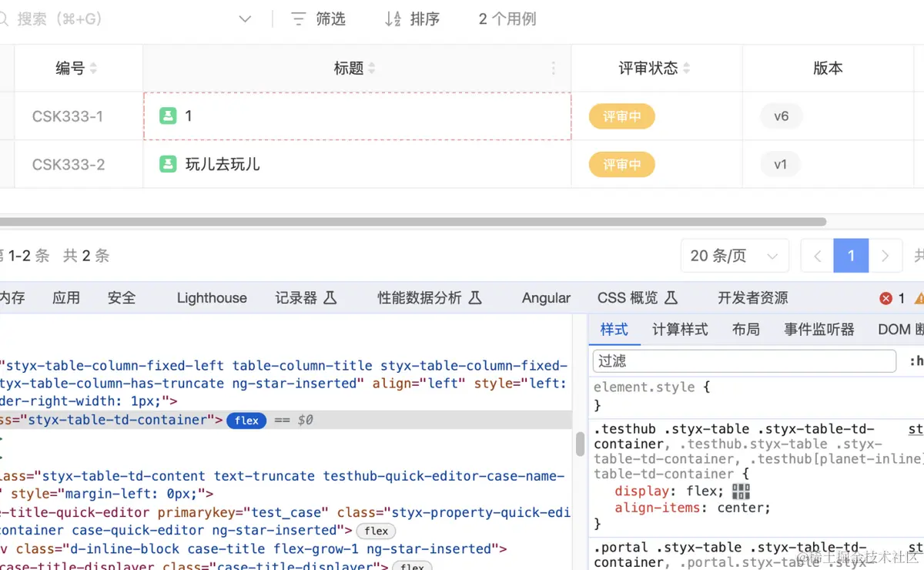Toggle flex badge on case-quick-editor node
This screenshot has width=924, height=570.
pos(376,531)
